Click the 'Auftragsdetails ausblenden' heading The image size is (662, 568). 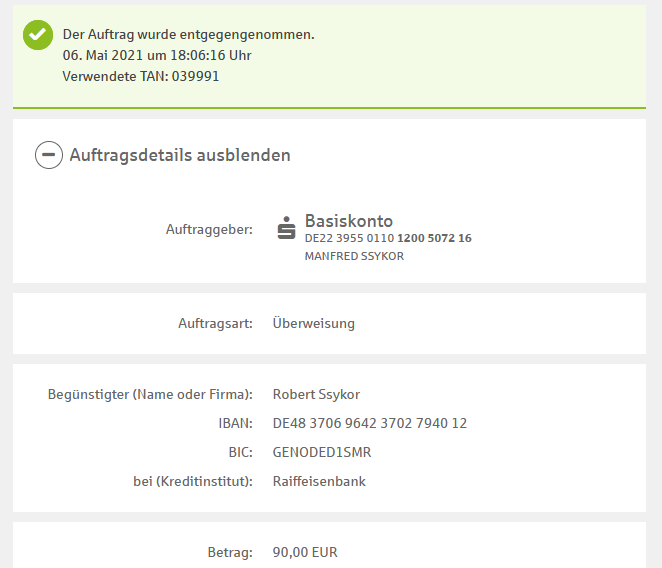click(x=180, y=155)
